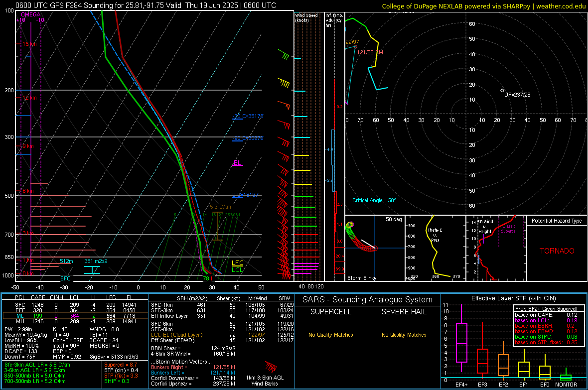Click the SHIP = 0.3 value
The height and width of the screenshot is (390, 588).
[117, 381]
